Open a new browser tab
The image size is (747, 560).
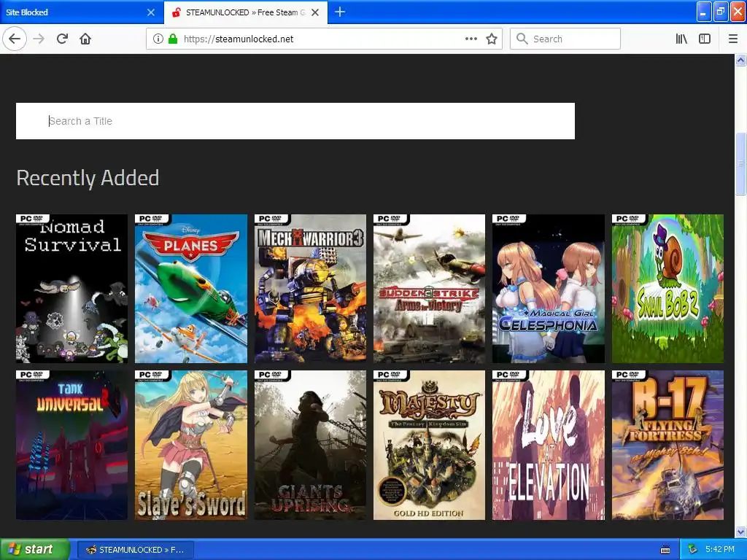coord(340,12)
